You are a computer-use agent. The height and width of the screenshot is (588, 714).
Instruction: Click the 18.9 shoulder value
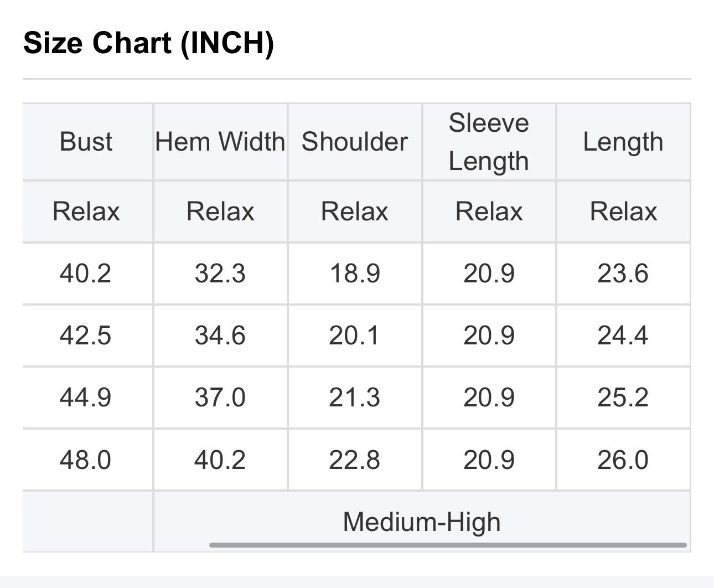click(355, 274)
